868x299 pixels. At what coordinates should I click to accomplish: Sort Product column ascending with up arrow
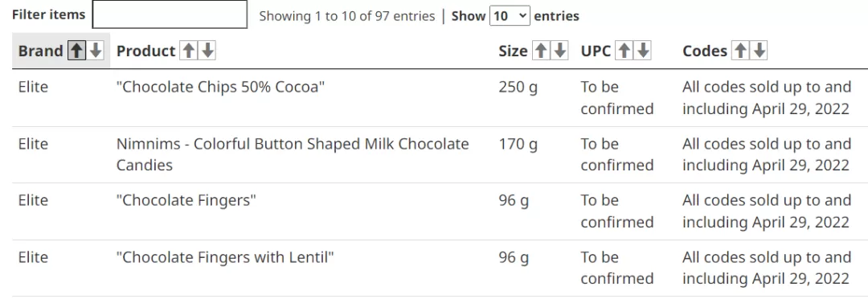coord(189,51)
